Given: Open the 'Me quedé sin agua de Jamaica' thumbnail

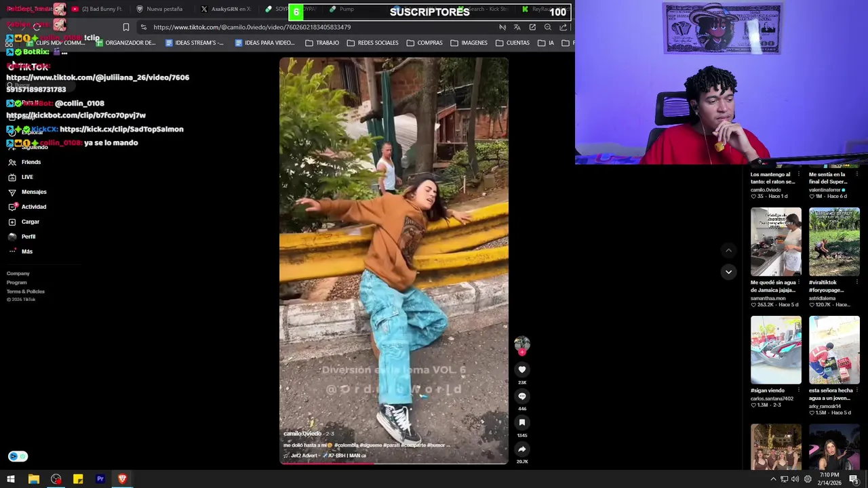Looking at the screenshot, I should pos(776,241).
